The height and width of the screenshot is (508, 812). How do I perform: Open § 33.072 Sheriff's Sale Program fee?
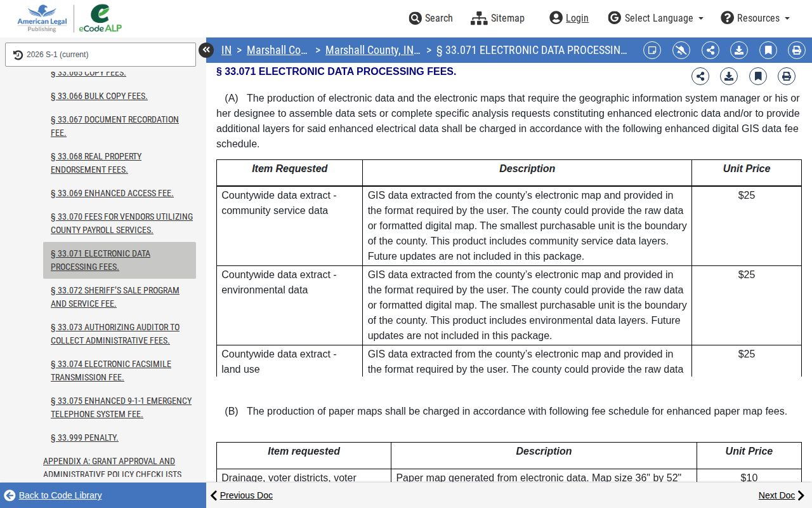click(x=115, y=297)
